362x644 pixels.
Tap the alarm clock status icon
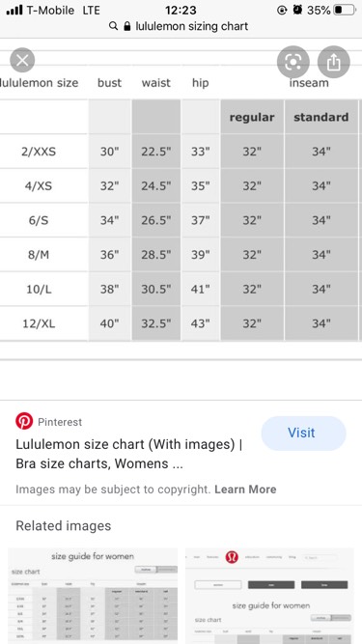click(298, 10)
